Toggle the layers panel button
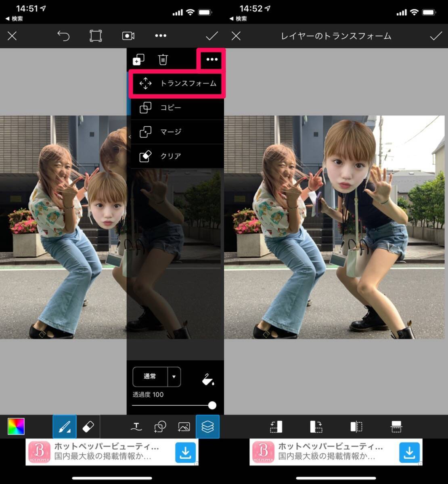The height and width of the screenshot is (484, 448). pyautogui.click(x=207, y=427)
